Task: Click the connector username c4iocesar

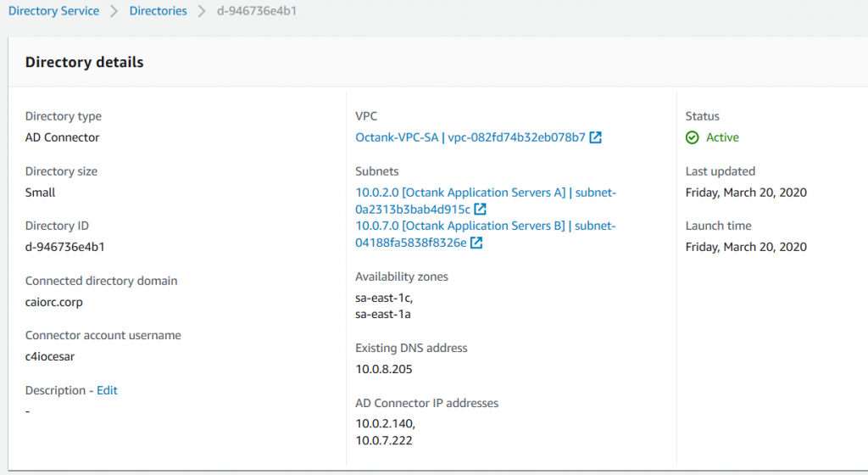Action: pyautogui.click(x=50, y=356)
